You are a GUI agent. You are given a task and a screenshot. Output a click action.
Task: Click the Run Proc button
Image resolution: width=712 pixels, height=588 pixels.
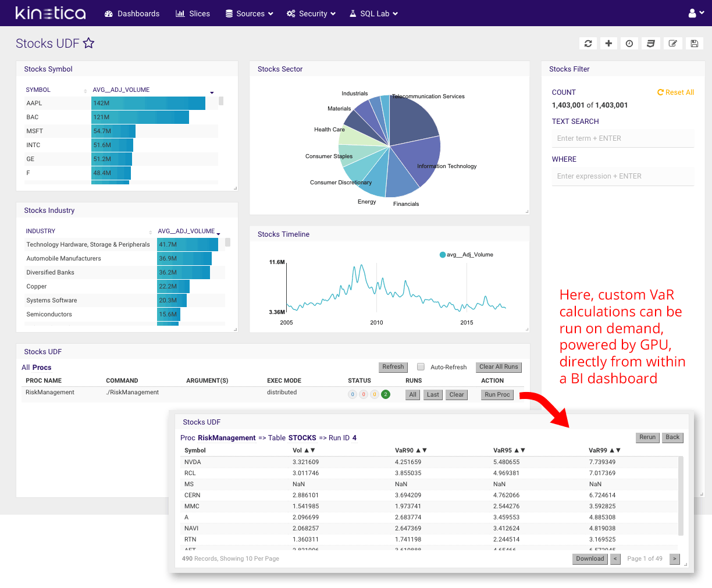click(x=497, y=394)
